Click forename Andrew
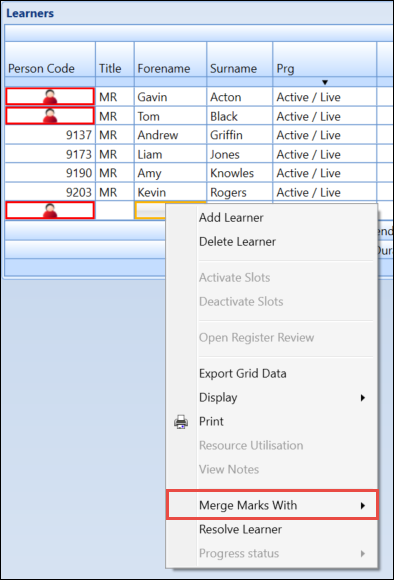Image resolution: width=394 pixels, height=580 pixels. [x=158, y=135]
